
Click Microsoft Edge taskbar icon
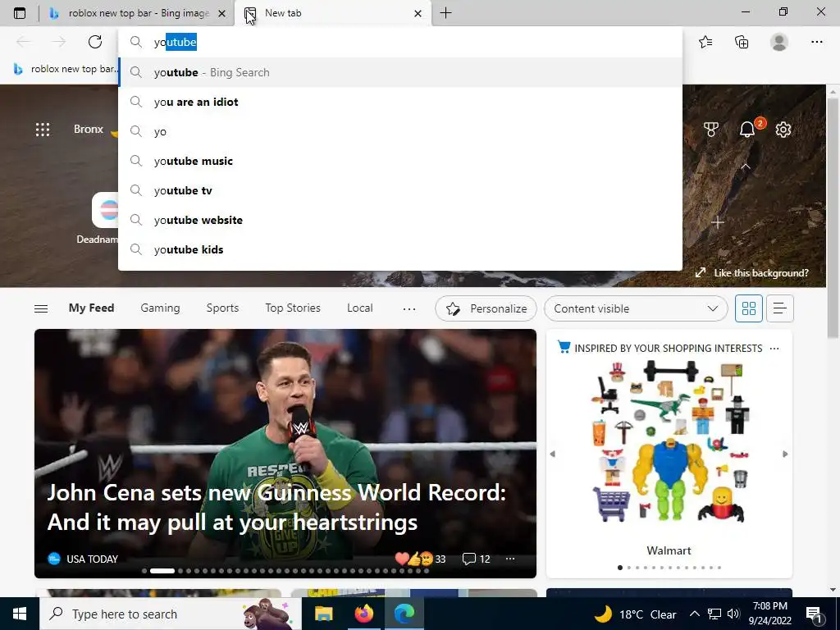(404, 614)
